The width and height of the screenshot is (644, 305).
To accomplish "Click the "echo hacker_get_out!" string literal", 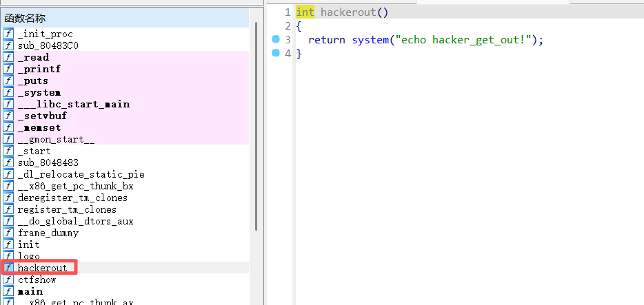I will pyautogui.click(x=462, y=40).
